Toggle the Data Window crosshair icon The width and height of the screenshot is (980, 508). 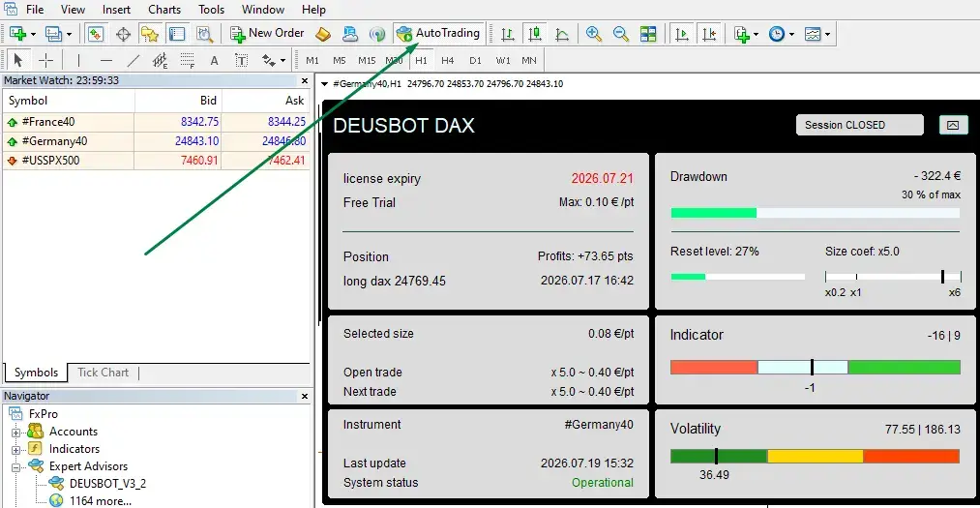(123, 34)
